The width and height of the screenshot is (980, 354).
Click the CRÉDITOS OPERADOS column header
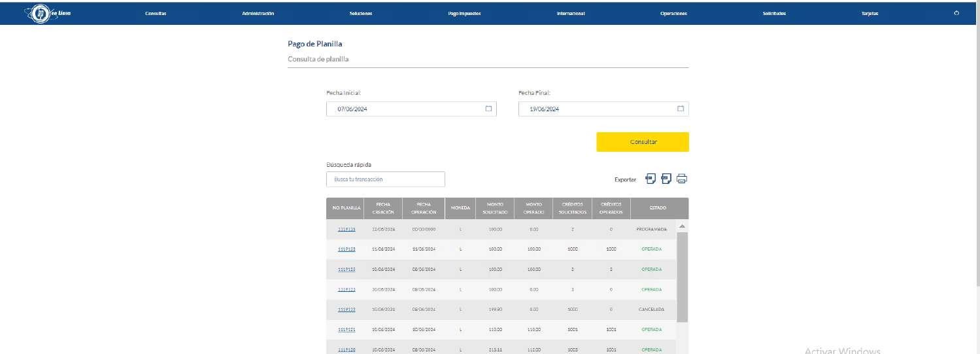(611, 208)
